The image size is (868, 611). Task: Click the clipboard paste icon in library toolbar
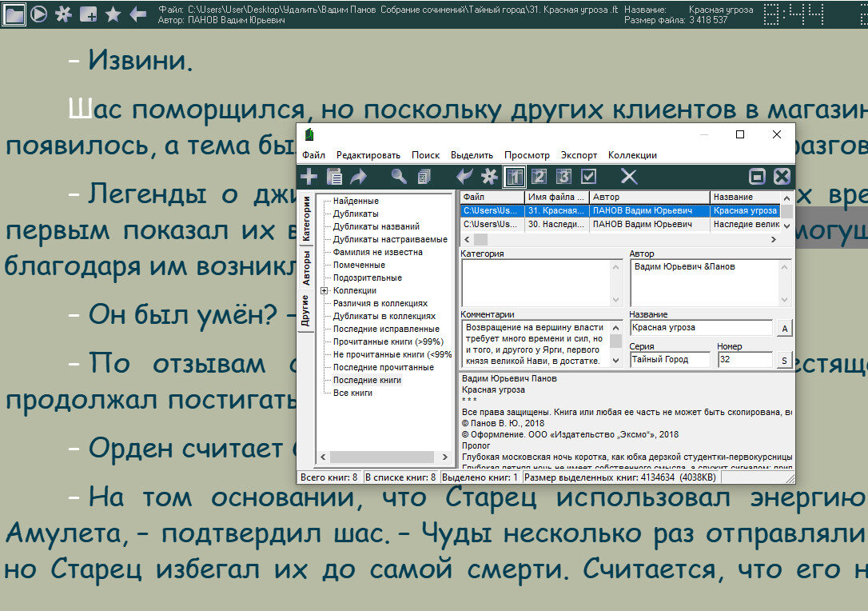pos(334,177)
